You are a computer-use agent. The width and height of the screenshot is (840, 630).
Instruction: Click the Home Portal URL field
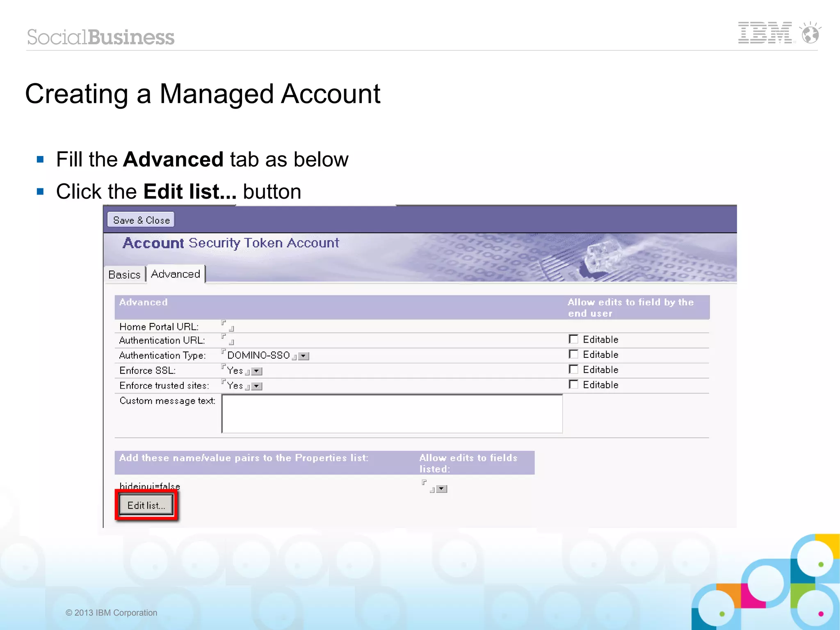tap(228, 326)
